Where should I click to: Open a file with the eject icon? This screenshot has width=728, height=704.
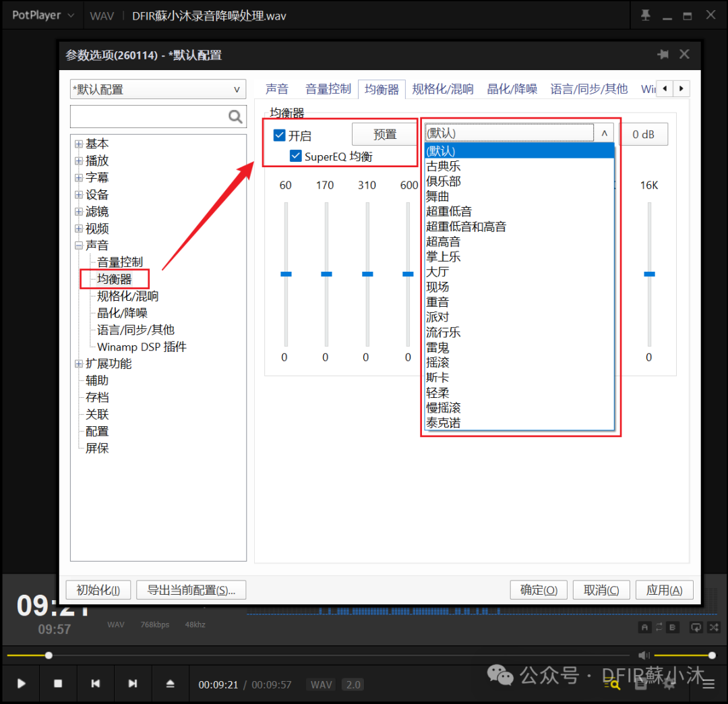point(170,684)
